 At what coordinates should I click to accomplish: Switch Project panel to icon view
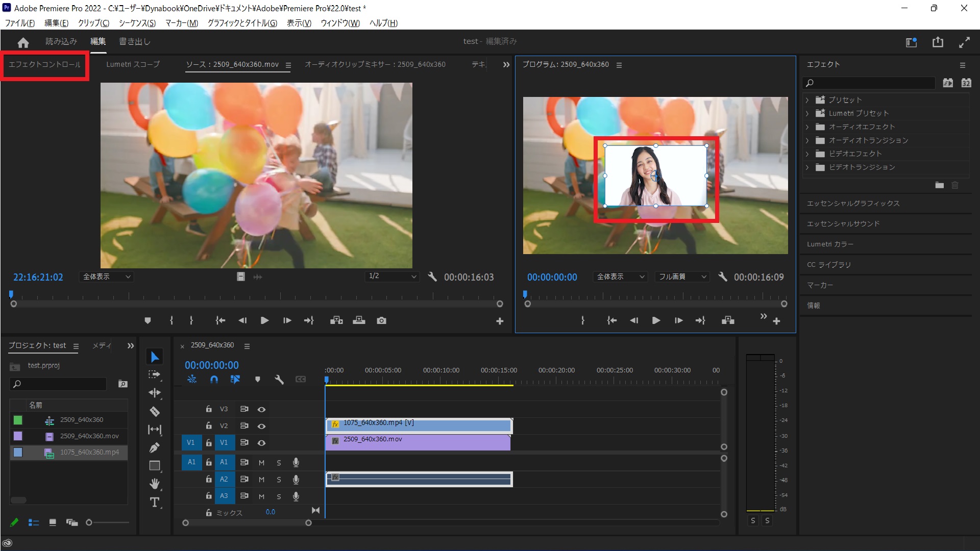(x=53, y=522)
